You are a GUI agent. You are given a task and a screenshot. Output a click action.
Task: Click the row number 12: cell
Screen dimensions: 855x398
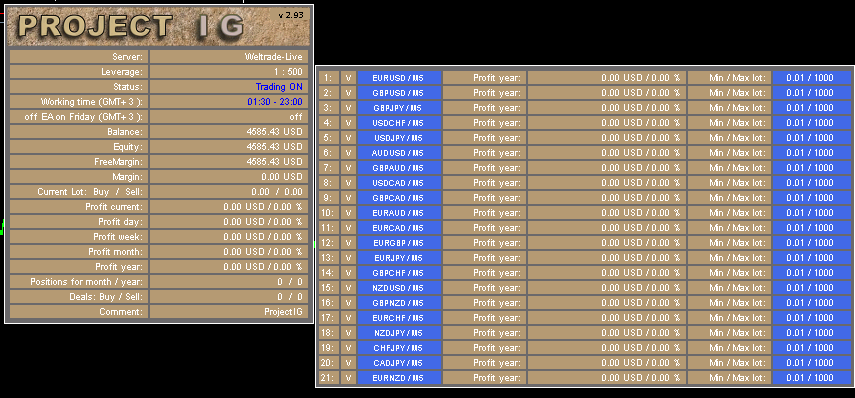click(329, 243)
